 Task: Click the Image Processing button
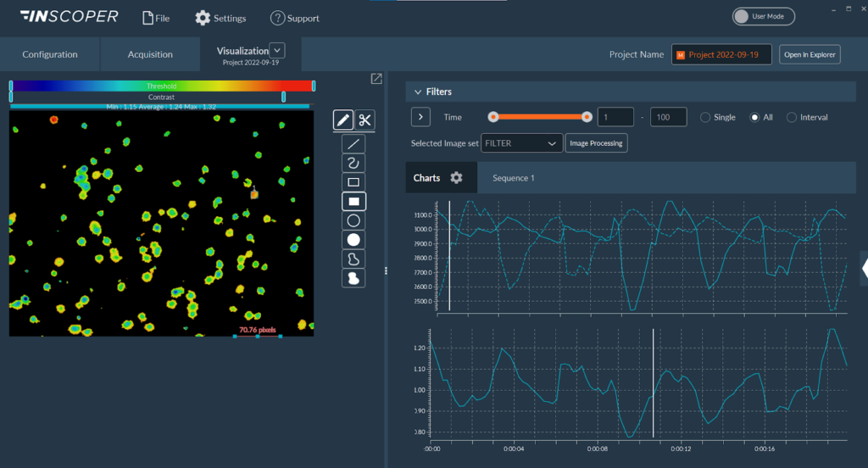coord(597,143)
